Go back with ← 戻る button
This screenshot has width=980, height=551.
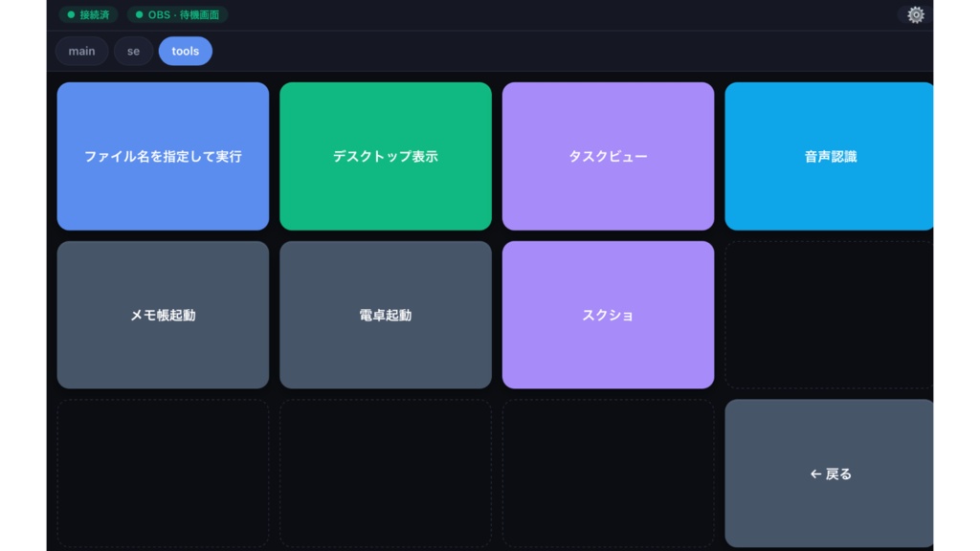tap(830, 474)
